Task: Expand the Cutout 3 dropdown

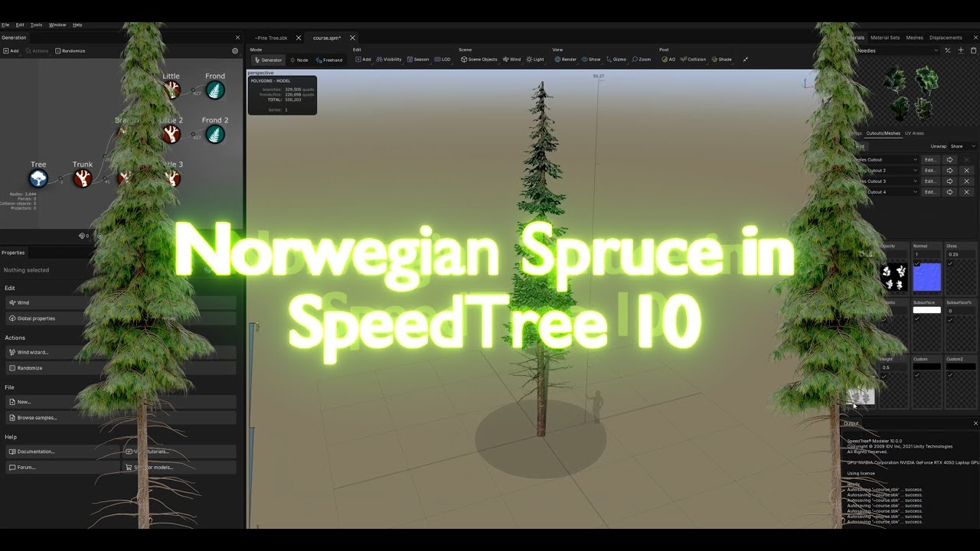Action: [x=887, y=181]
